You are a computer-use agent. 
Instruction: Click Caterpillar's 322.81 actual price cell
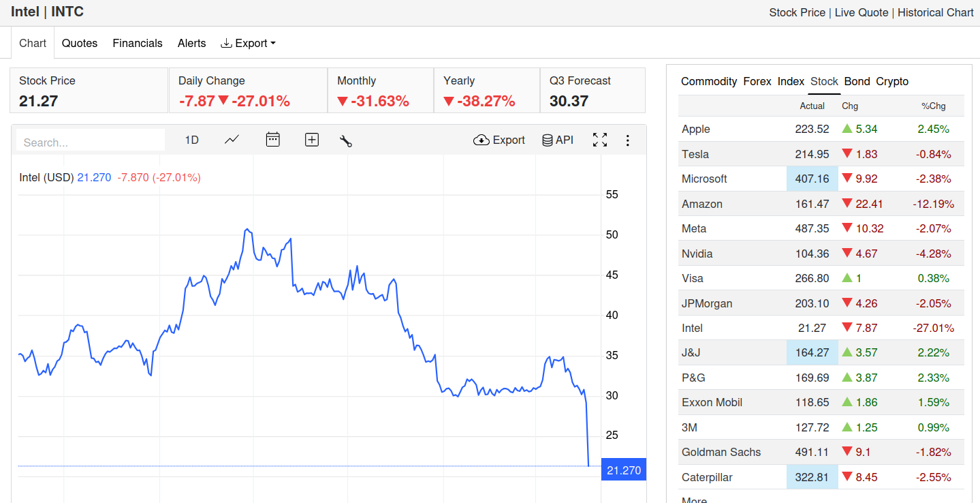[812, 477]
